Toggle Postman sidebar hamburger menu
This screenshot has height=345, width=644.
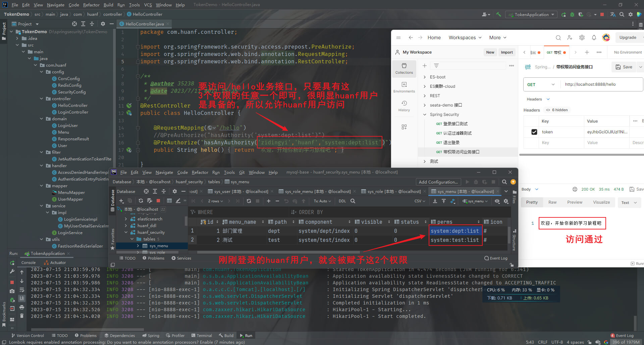[398, 38]
